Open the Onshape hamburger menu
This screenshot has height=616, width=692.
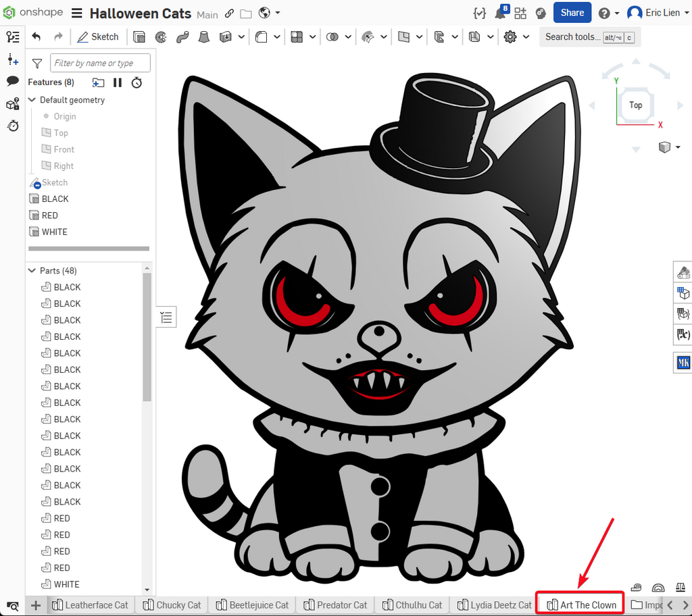click(x=77, y=13)
